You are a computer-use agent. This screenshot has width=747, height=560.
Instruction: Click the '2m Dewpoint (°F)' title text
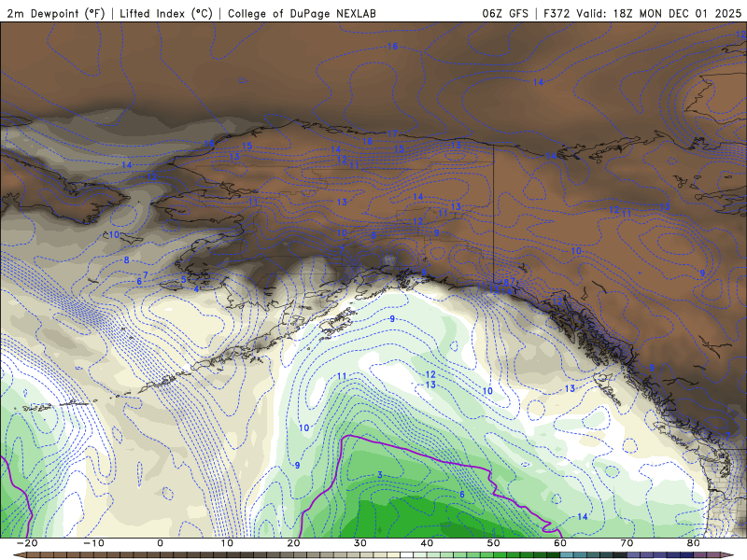click(56, 13)
